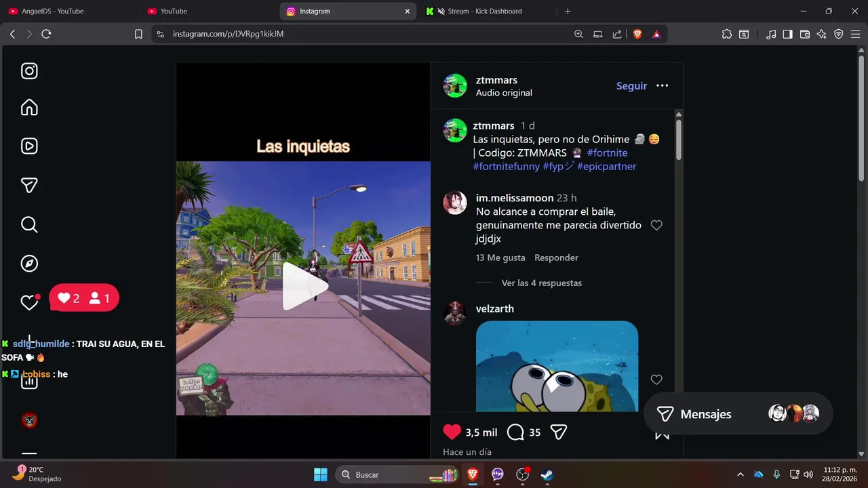Reply to im.melissamoon with Responder
Screen dimensions: 868x488
(x=556, y=258)
